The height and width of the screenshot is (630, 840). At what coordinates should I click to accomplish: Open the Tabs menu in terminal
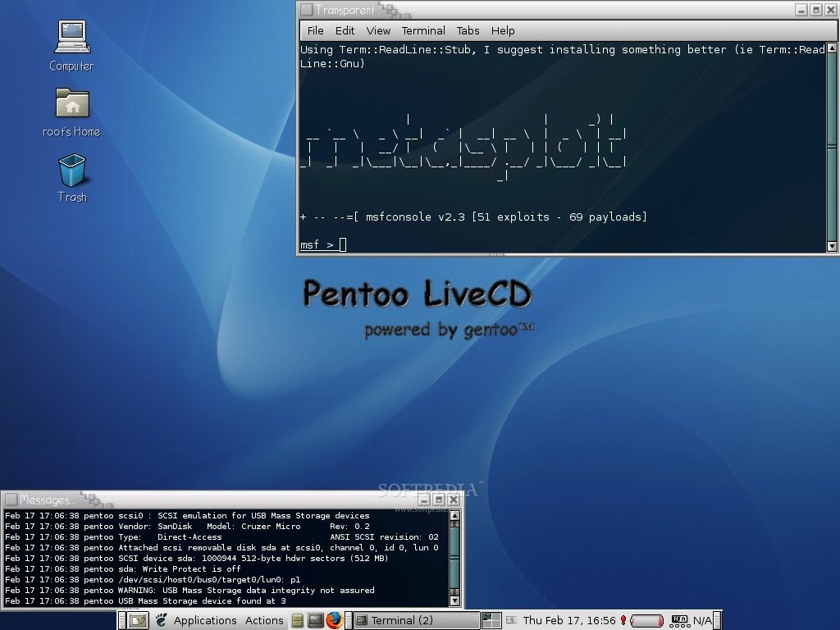click(468, 30)
